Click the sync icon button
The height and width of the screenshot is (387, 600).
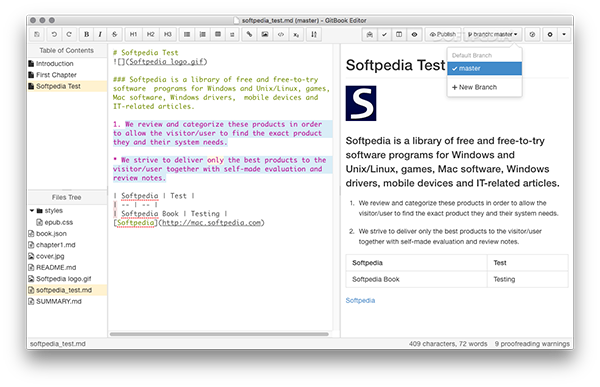(532, 34)
